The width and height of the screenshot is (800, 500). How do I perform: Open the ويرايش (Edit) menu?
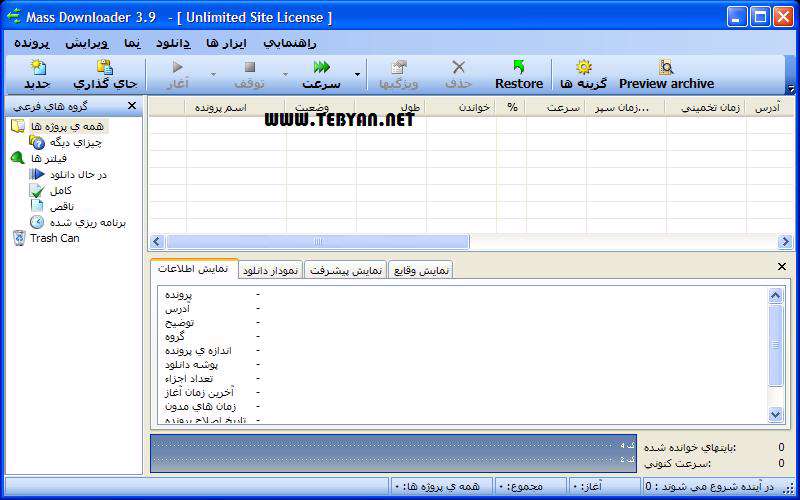[87, 43]
